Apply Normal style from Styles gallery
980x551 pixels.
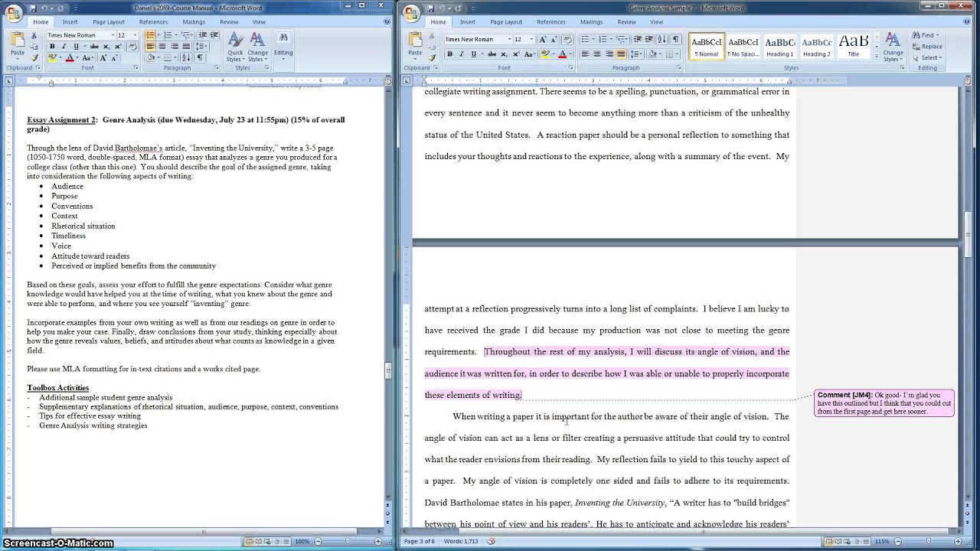click(706, 47)
